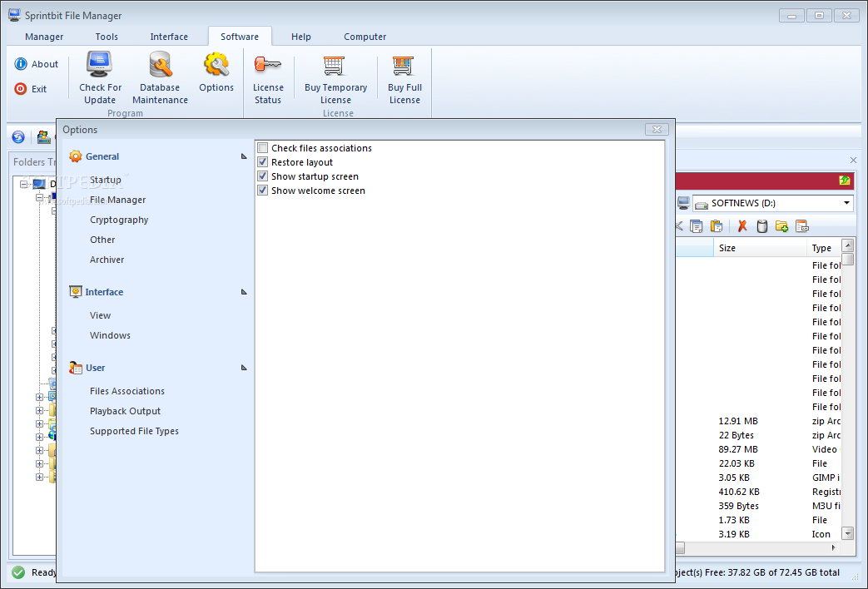Select the Interface ribbon tab
Screen dimensions: 868x589
pyautogui.click(x=169, y=37)
